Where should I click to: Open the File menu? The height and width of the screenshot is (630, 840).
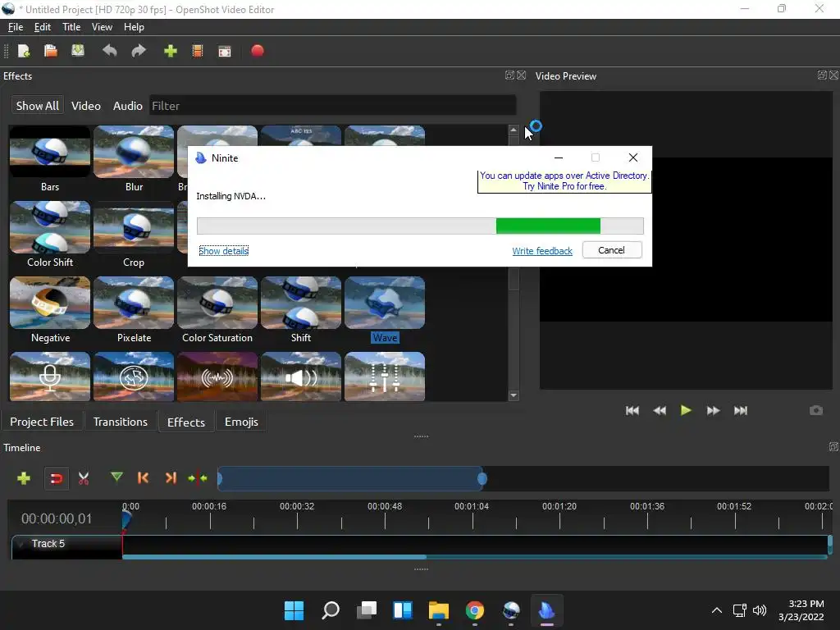(x=16, y=27)
